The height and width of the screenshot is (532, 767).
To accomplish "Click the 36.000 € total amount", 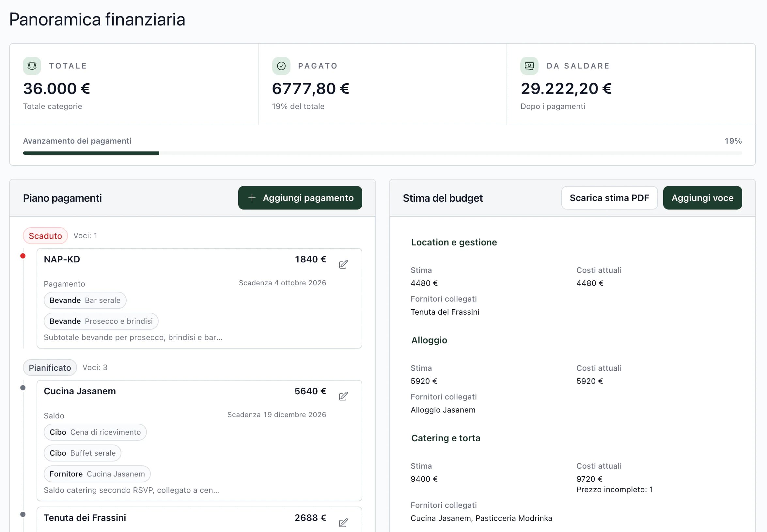I will [56, 89].
